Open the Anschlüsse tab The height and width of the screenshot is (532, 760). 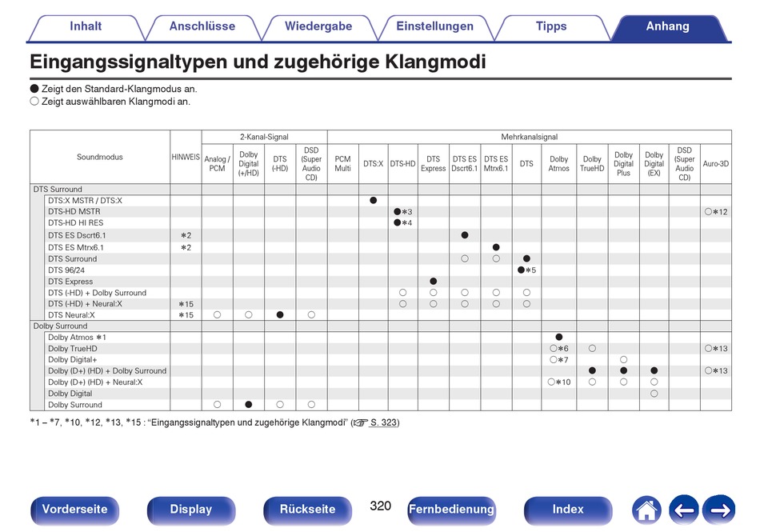(x=202, y=26)
